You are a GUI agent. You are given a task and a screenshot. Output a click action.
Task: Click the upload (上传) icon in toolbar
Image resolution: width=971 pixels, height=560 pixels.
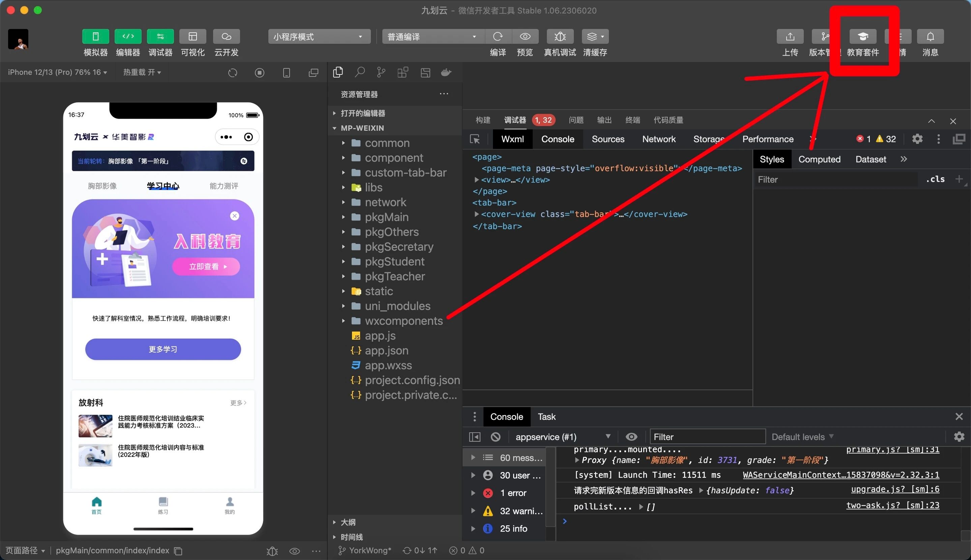point(790,36)
